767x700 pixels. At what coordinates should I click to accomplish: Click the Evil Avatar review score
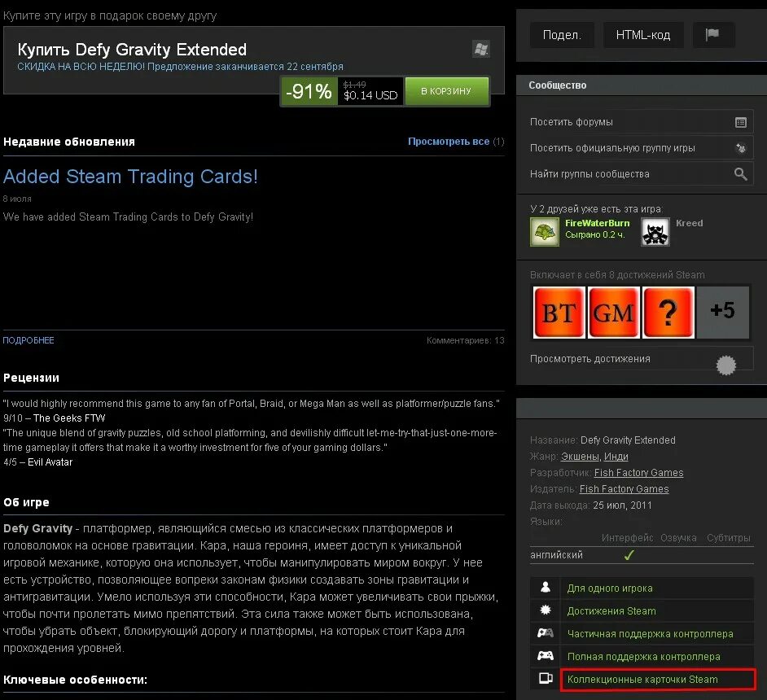[37, 462]
